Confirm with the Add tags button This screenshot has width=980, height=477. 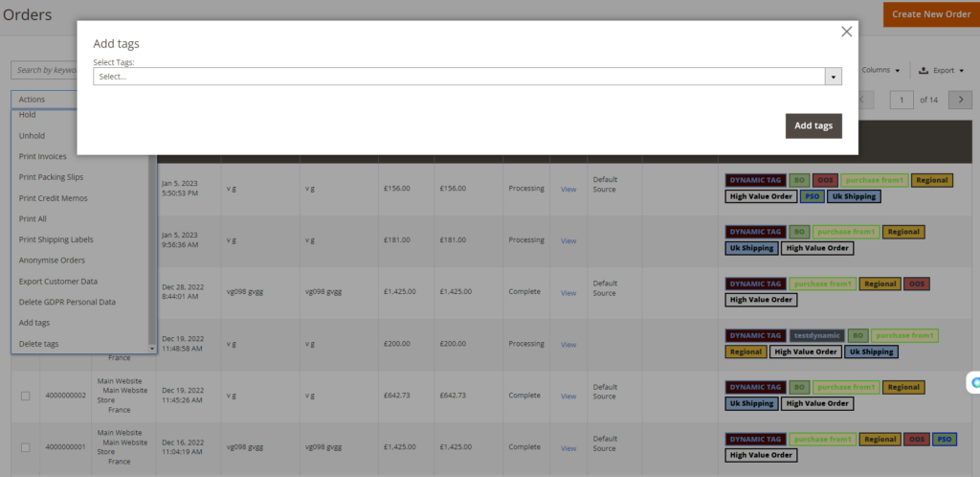(813, 125)
